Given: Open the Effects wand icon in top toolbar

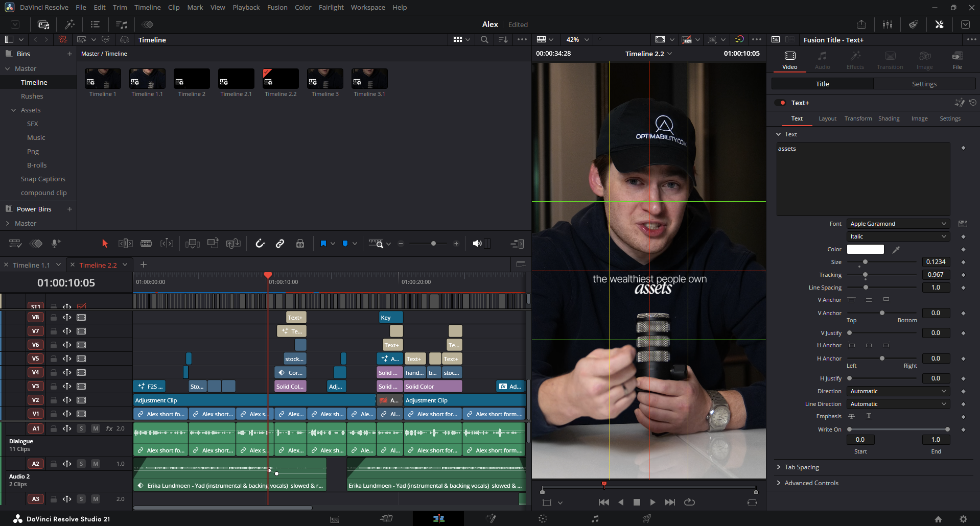Looking at the screenshot, I should click(x=70, y=25).
